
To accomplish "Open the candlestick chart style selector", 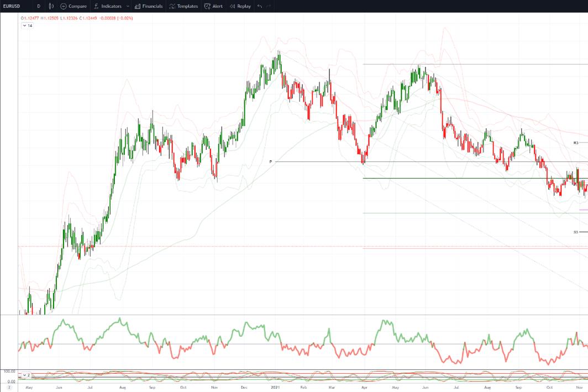I will [51, 6].
